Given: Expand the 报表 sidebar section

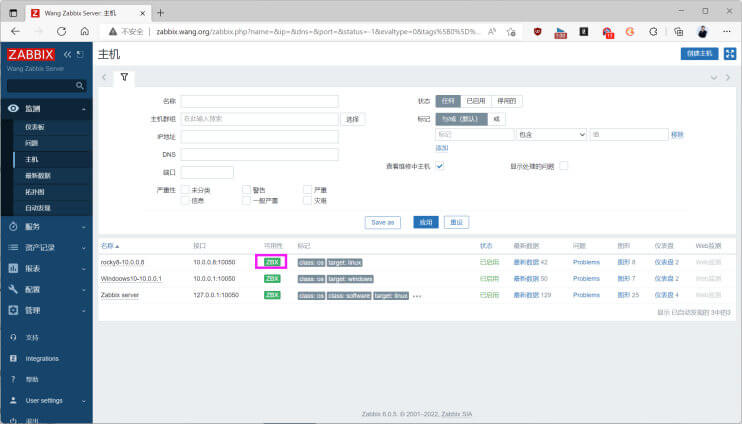Looking at the screenshot, I should click(47, 268).
